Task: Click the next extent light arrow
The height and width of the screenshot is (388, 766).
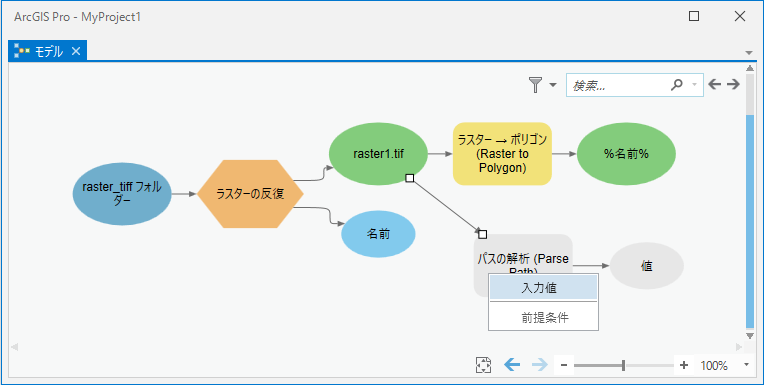Action: pos(539,365)
